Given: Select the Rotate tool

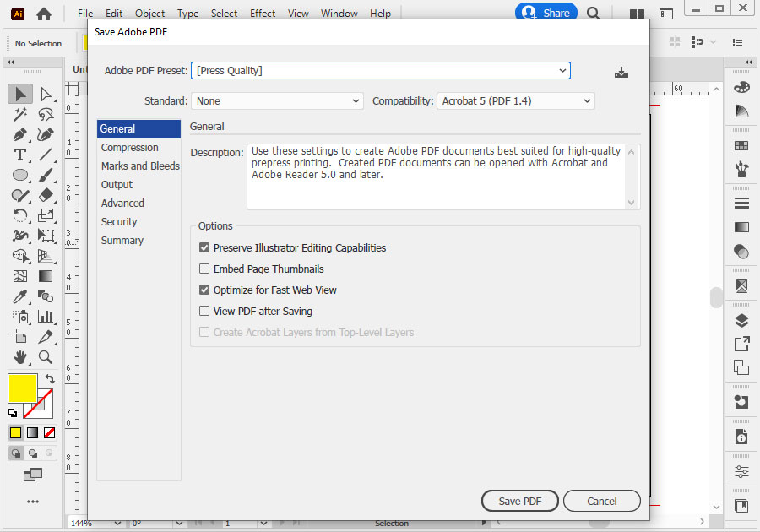Looking at the screenshot, I should (20, 215).
